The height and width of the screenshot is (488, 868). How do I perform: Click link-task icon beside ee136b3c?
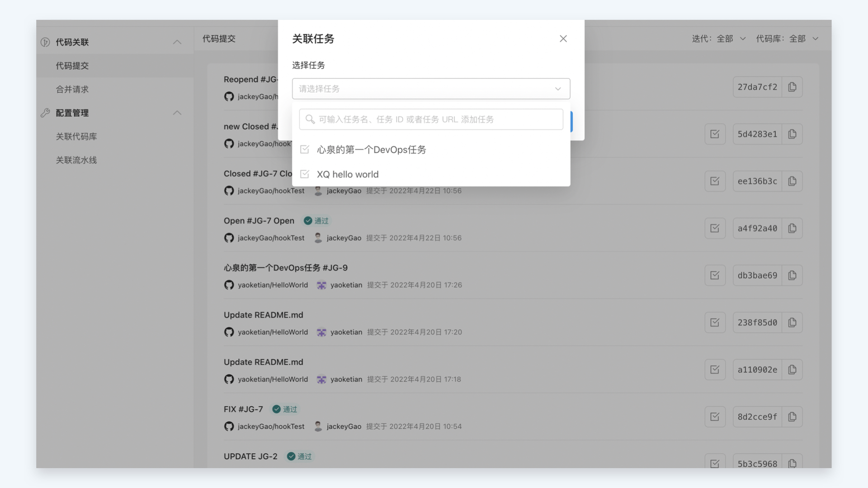[715, 181]
